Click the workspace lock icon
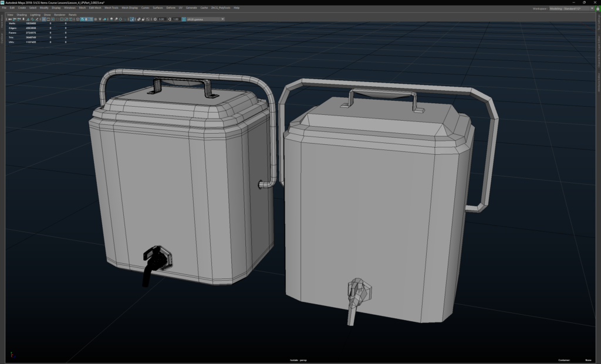This screenshot has width=601, height=364. (x=596, y=8)
